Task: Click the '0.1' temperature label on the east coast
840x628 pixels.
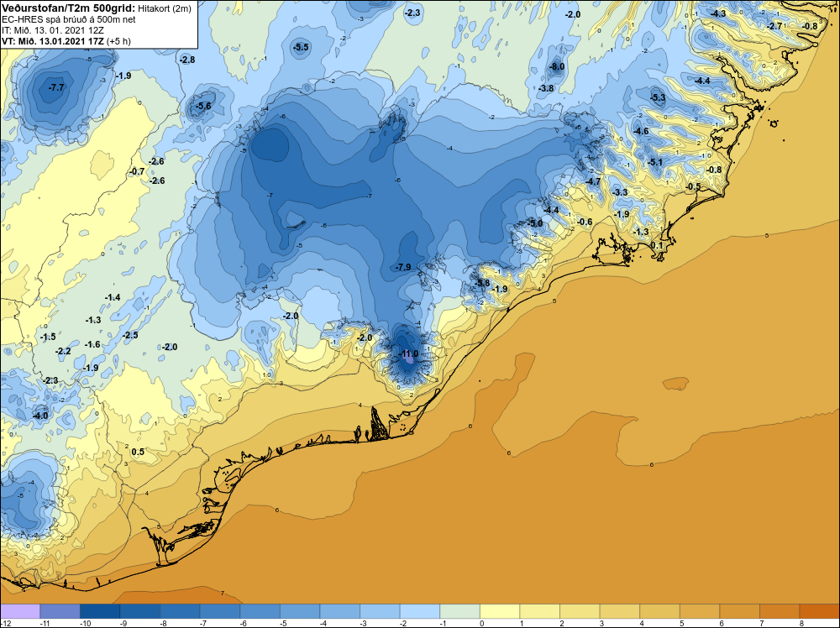Action: [656, 245]
